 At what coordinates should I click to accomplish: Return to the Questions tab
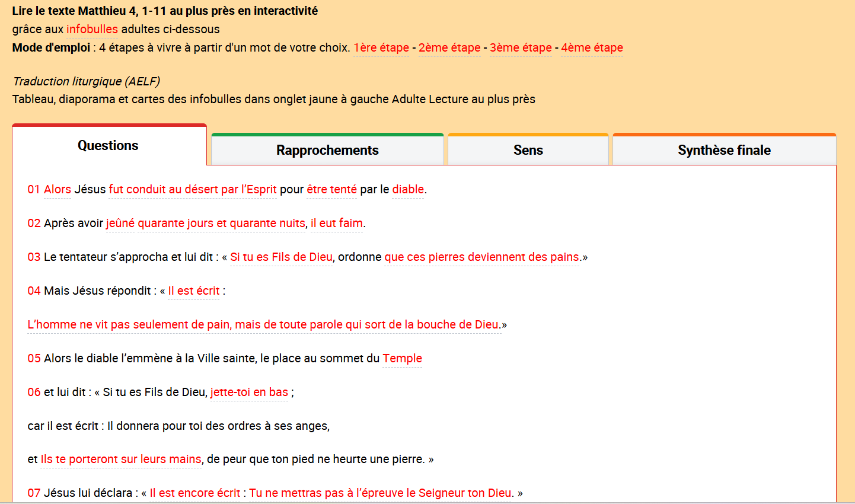[109, 145]
